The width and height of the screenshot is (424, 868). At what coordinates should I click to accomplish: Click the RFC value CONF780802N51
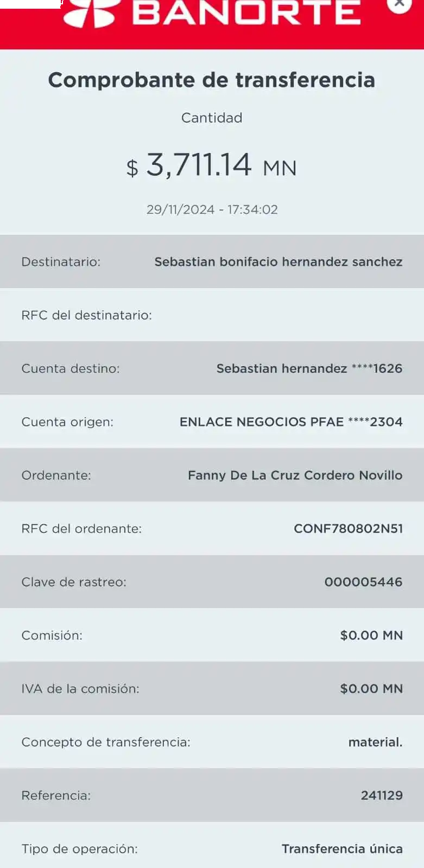coord(348,528)
